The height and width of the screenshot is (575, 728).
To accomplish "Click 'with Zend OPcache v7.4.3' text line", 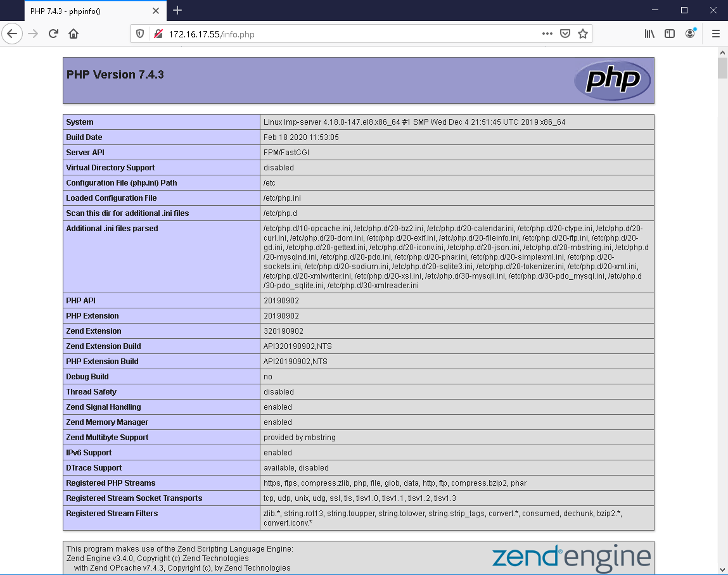I will coord(182,568).
